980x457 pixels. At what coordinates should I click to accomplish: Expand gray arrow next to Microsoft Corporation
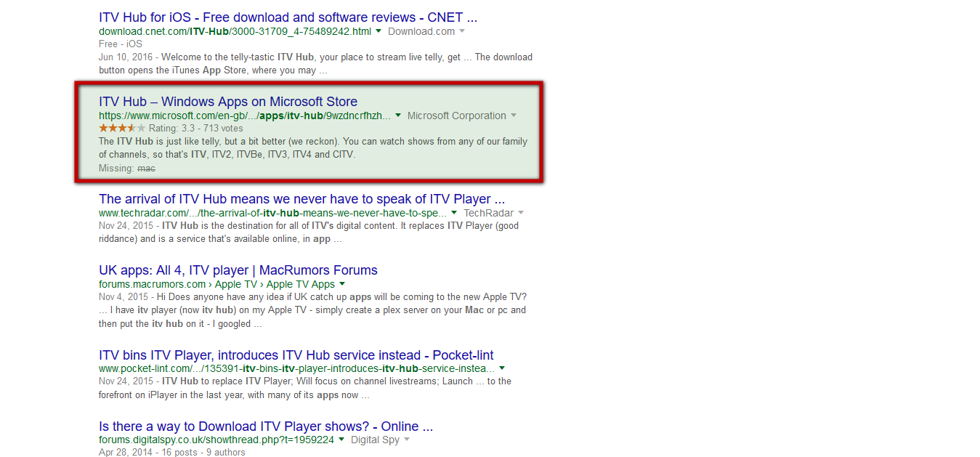tap(514, 116)
